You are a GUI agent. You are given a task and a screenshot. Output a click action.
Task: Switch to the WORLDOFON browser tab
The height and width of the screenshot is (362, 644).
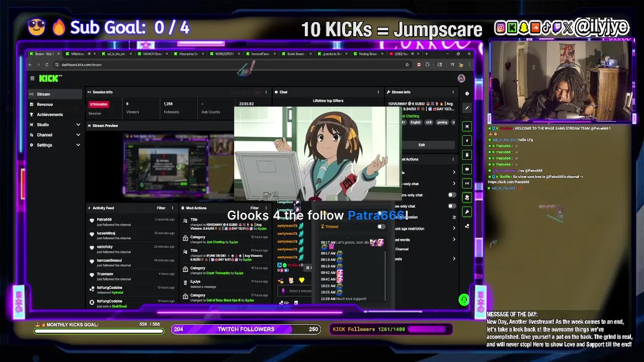click(225, 54)
